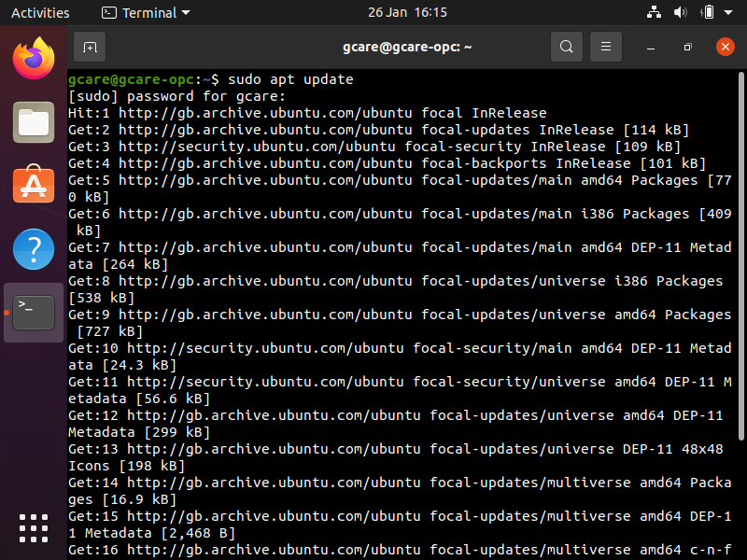This screenshot has width=747, height=560.
Task: Minimize the Terminal window
Action: (x=651, y=48)
